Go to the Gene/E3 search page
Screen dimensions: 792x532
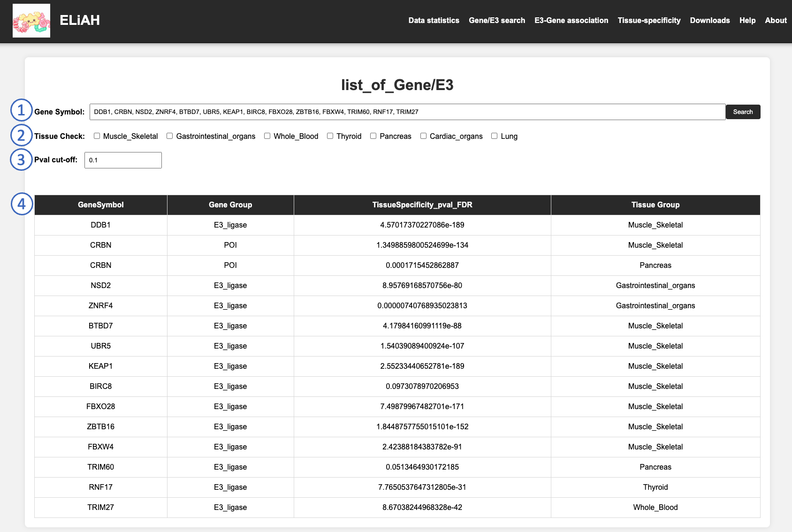(497, 21)
